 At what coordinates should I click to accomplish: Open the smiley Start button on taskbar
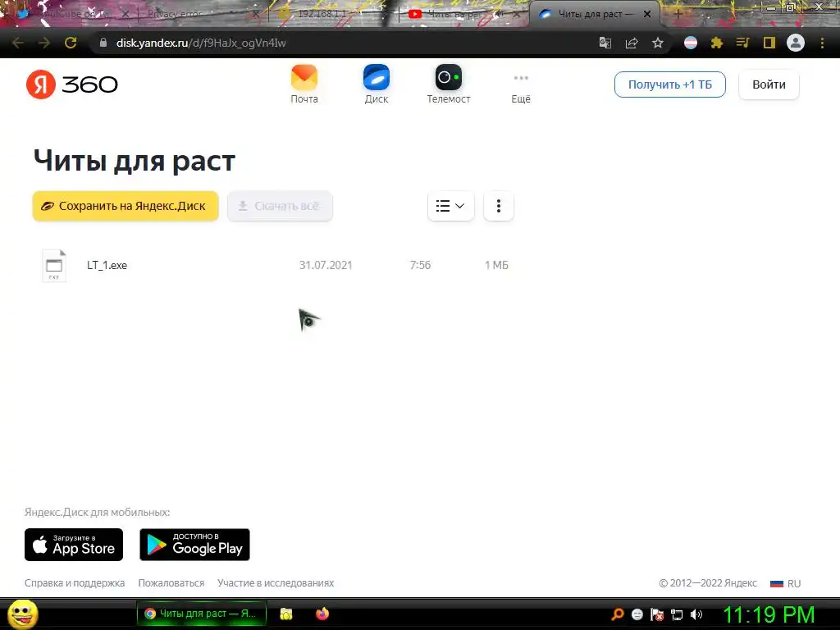22,614
